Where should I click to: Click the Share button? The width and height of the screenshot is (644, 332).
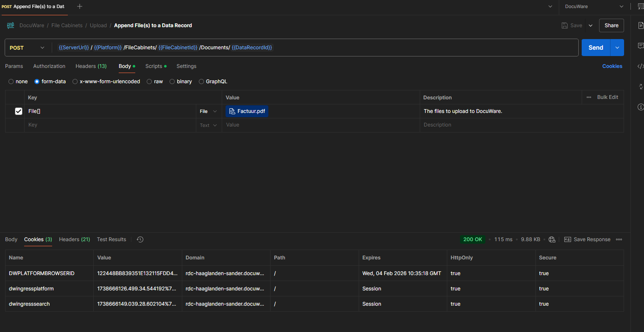611,25
